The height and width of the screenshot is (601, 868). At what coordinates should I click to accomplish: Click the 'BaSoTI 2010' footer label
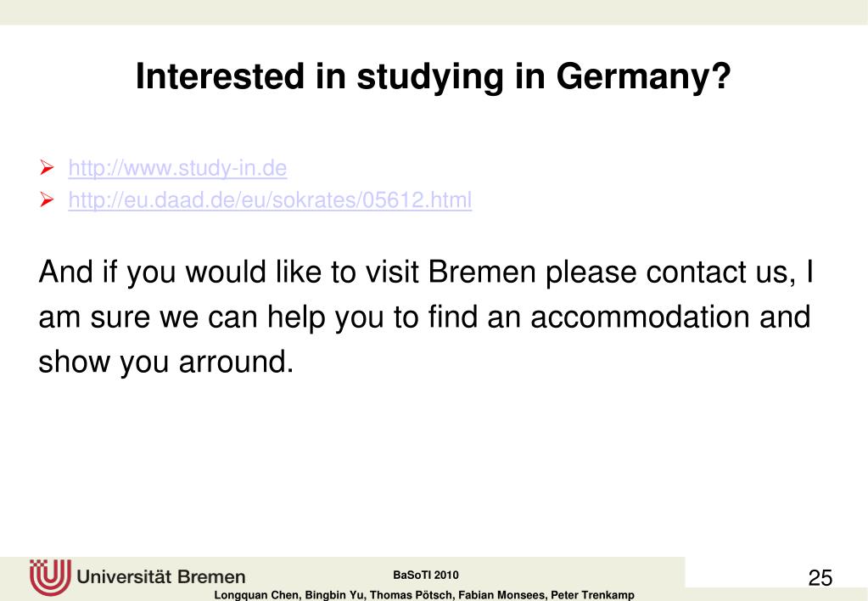coord(426,575)
